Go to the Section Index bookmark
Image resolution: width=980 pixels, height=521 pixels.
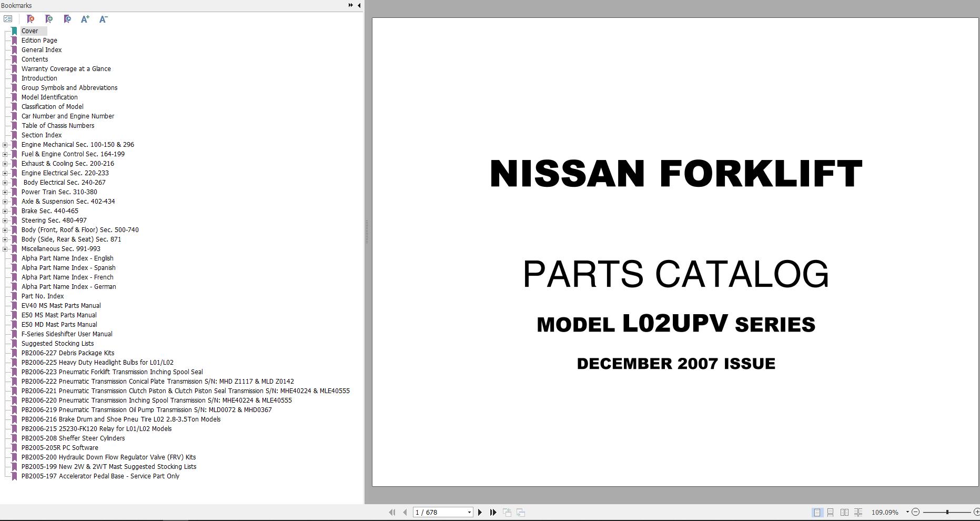(42, 135)
